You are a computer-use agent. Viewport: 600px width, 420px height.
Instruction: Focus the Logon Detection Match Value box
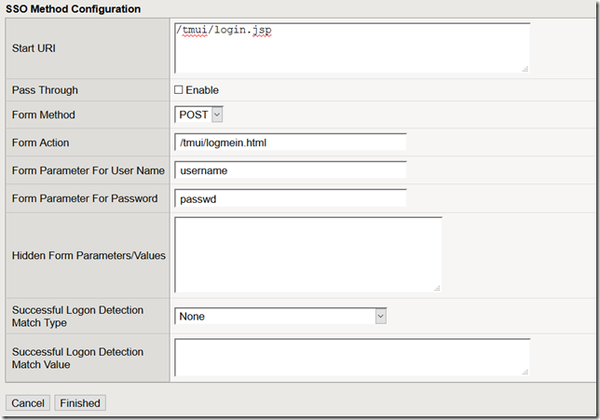351,357
